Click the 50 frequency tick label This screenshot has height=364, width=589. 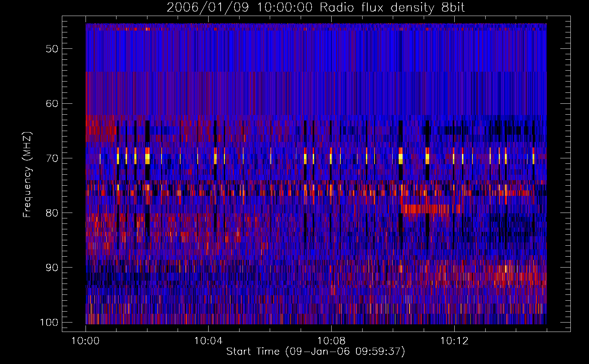click(52, 49)
